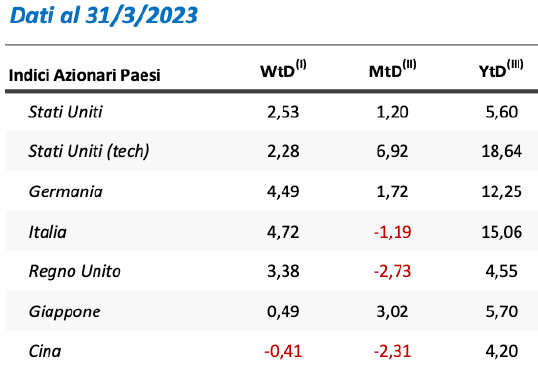This screenshot has height=367, width=538.
Task: Select the Stati Uniti row label
Action: 65,112
